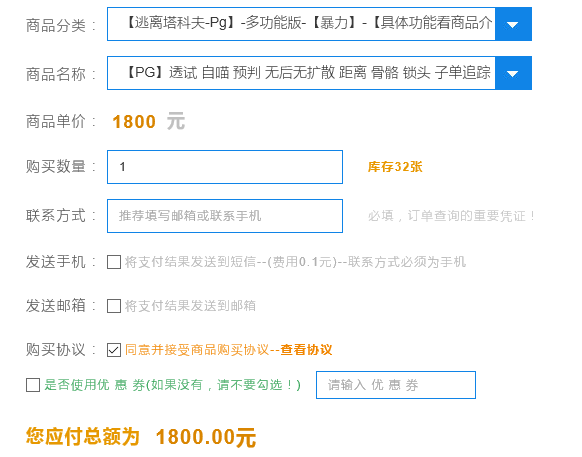The width and height of the screenshot is (582, 457).
Task: Open the 商品分类 dropdown arrow
Action: pos(513,24)
